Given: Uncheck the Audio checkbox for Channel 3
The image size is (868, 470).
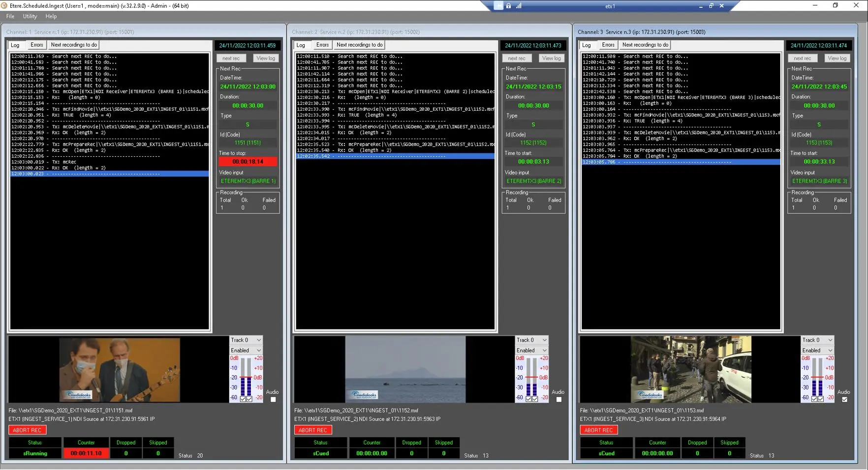Looking at the screenshot, I should click(x=844, y=400).
